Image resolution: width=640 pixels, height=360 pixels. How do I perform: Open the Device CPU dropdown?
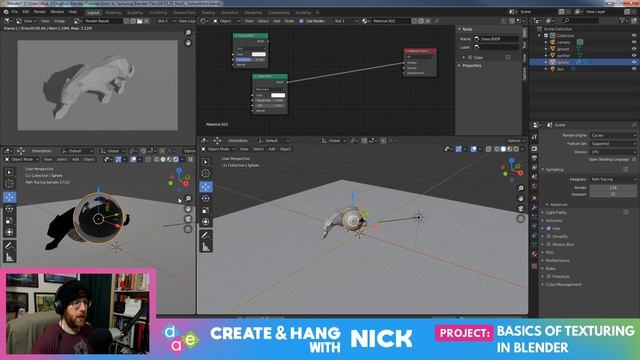[613, 152]
